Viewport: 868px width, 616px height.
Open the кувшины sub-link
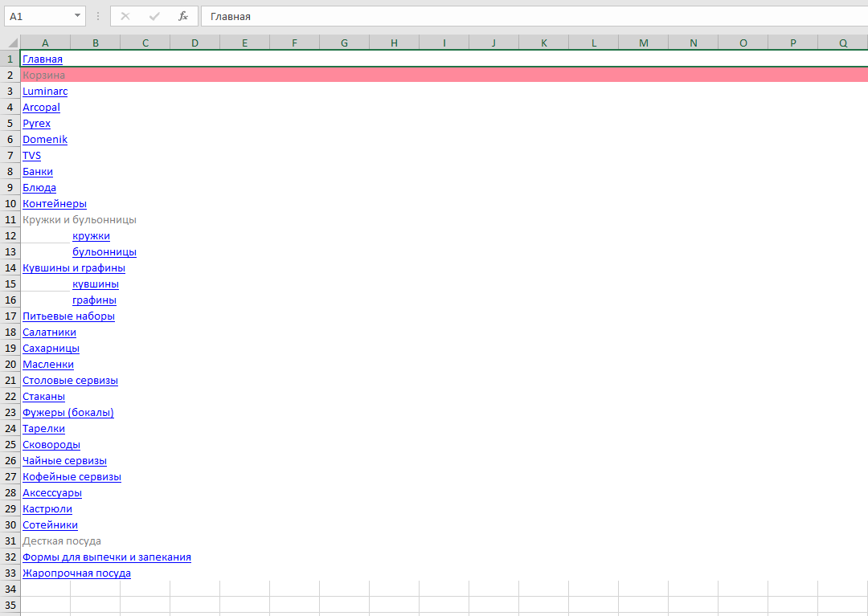coord(95,284)
